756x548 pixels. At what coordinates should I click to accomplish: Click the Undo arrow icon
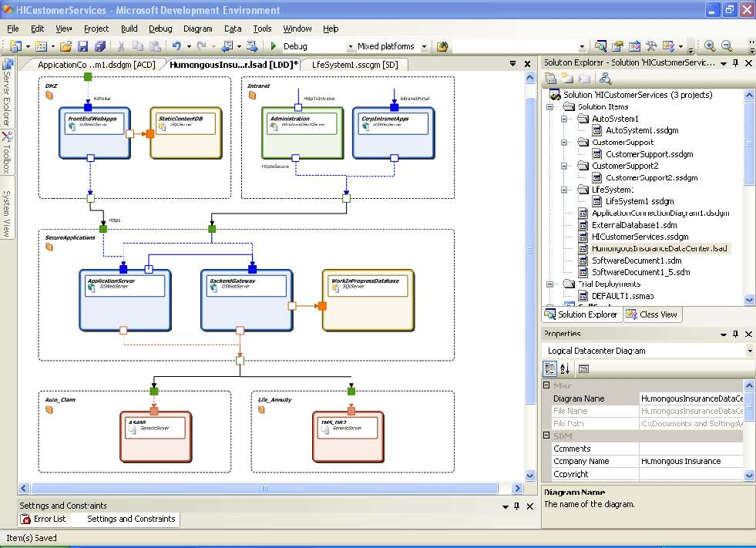coord(176,46)
